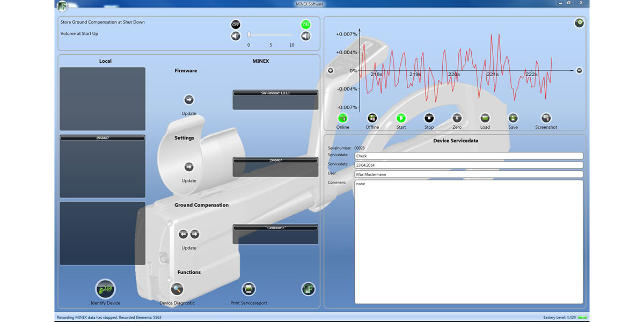
Task: Stop the recording with the Stop button
Action: [x=429, y=118]
